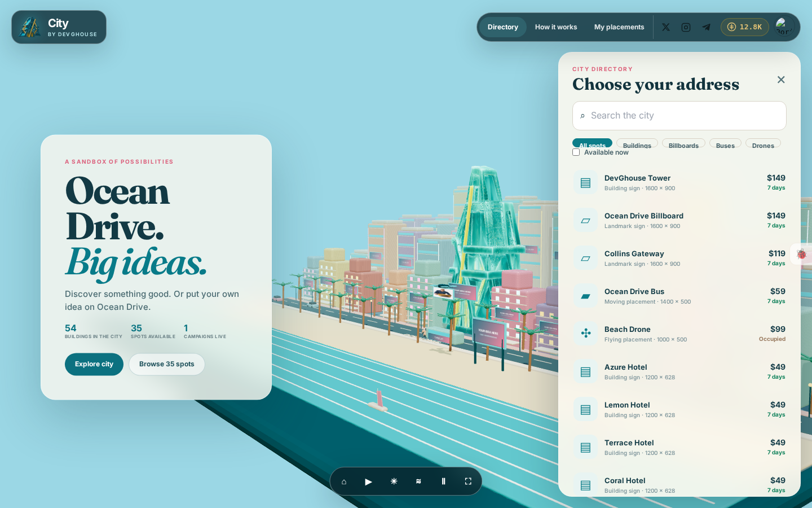Screen dimensions: 812x508
Task: Open the X (Twitter) social icon
Action: 666,27
